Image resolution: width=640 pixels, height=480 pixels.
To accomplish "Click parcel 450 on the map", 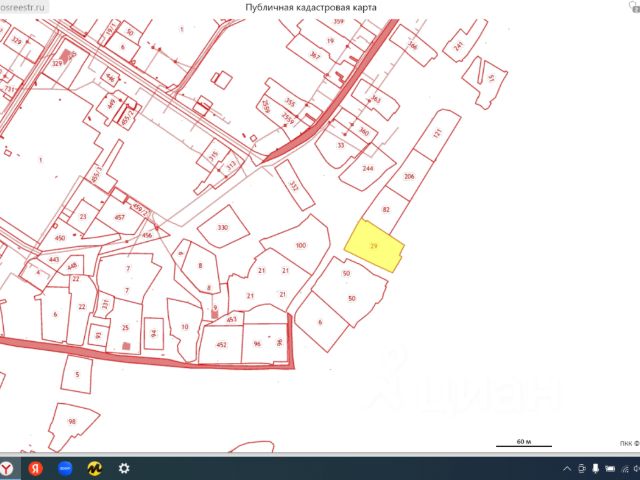I will (60, 238).
